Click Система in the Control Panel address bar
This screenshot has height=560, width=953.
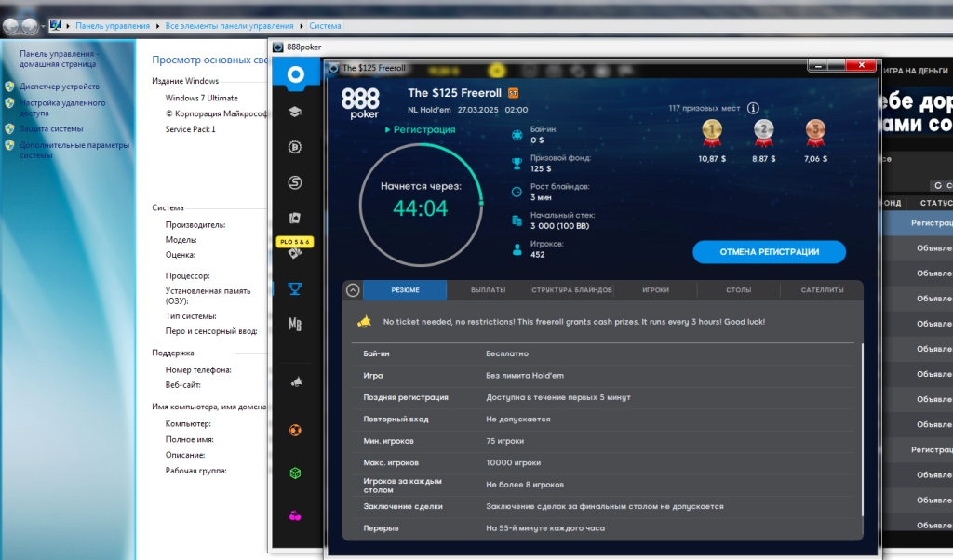(x=325, y=26)
